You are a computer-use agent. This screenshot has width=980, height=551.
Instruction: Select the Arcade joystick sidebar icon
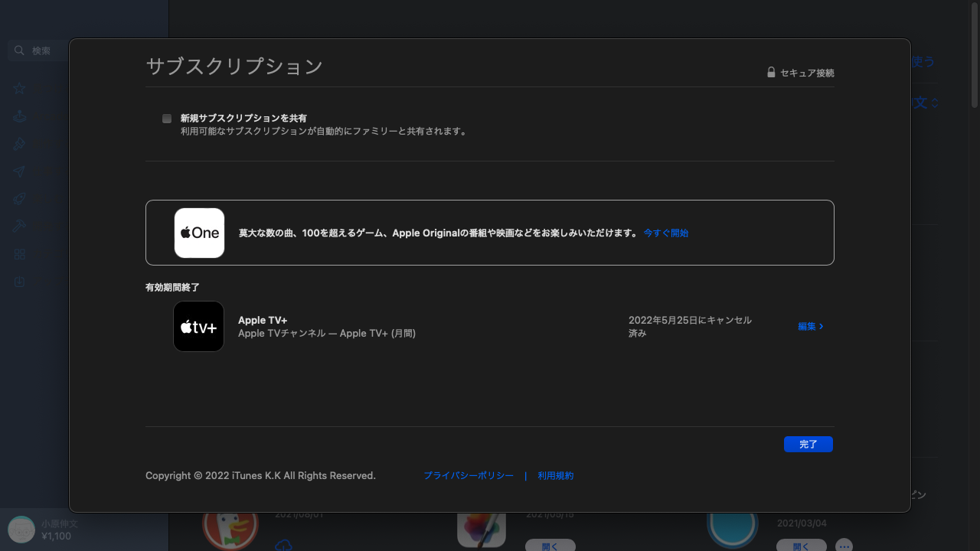[x=20, y=116]
